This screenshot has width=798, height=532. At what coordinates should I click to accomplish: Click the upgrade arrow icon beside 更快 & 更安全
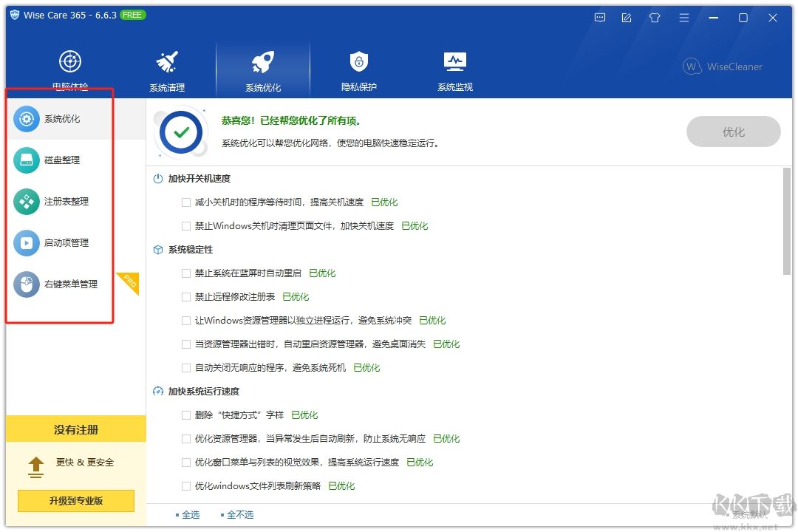(x=35, y=467)
